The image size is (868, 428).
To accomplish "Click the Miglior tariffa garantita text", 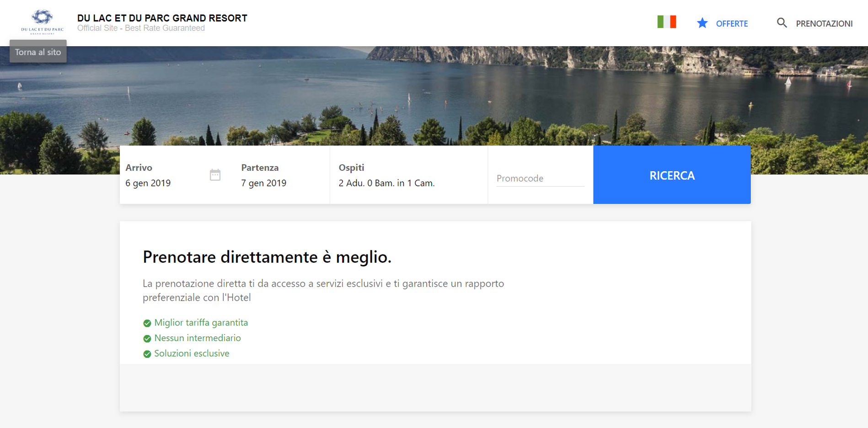I will (x=201, y=323).
